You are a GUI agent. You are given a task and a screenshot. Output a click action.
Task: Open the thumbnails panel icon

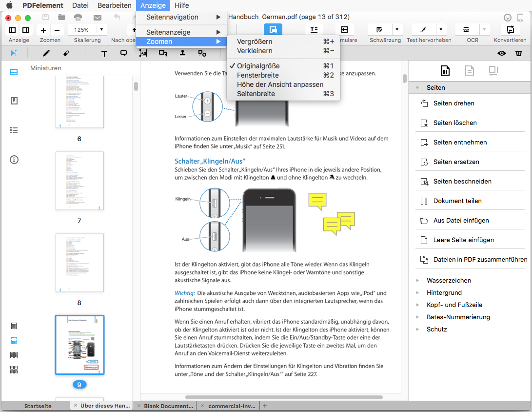tap(14, 72)
